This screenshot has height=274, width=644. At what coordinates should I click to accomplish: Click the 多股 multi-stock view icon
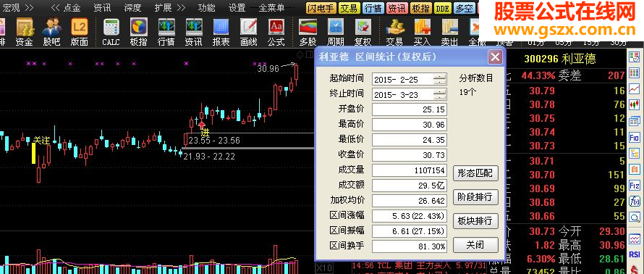pos(308,32)
